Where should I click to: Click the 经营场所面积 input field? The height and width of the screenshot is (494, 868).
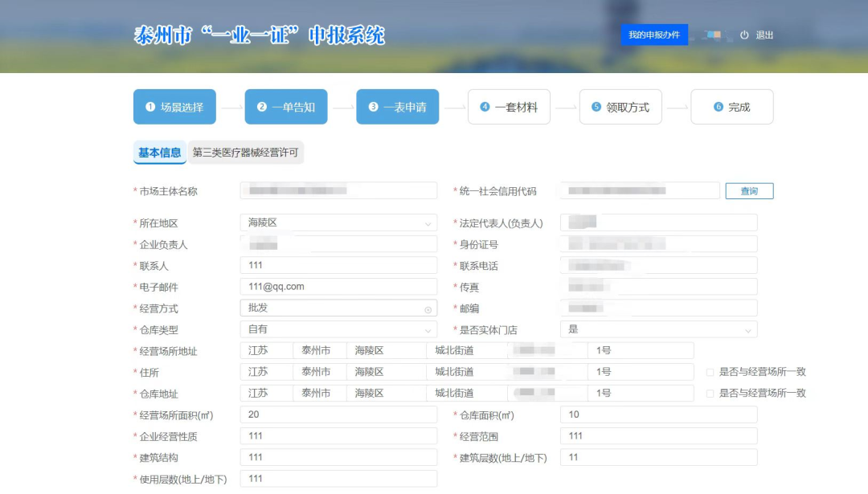(x=338, y=414)
